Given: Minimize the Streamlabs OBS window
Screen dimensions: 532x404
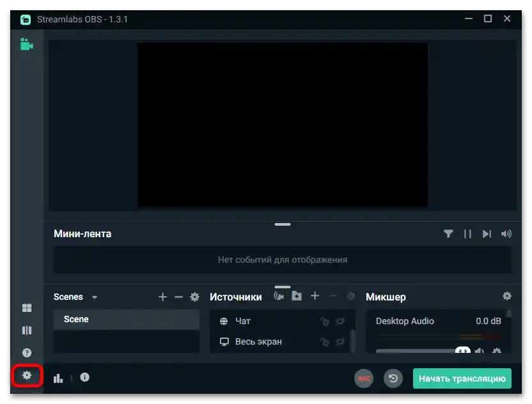Looking at the screenshot, I should (469, 19).
